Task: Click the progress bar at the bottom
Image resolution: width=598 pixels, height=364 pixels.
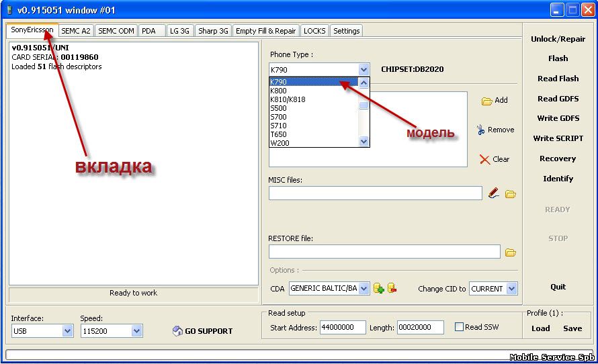Action: 299,355
